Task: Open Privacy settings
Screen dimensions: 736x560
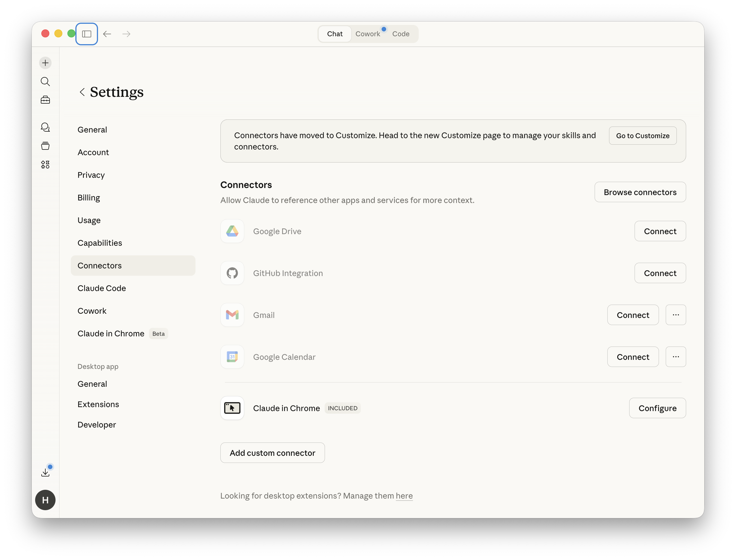Action: point(133,175)
